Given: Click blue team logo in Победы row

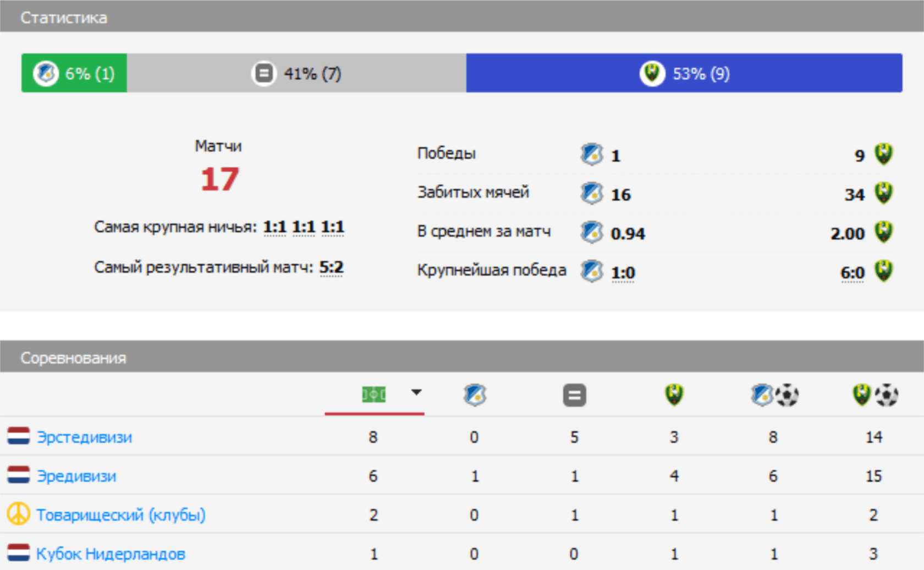Looking at the screenshot, I should [x=592, y=154].
